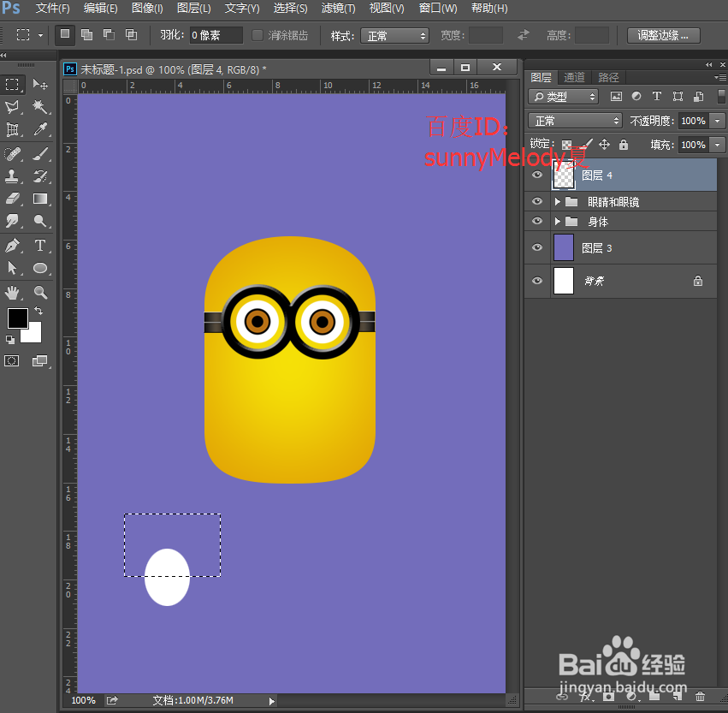
Task: Click Subtract from selection mode button
Action: [x=109, y=35]
